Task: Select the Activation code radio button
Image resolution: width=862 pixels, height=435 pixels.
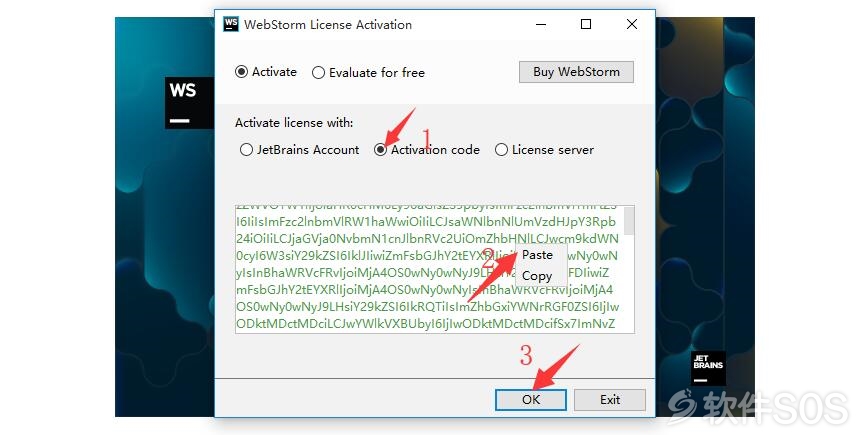Action: 427,150
